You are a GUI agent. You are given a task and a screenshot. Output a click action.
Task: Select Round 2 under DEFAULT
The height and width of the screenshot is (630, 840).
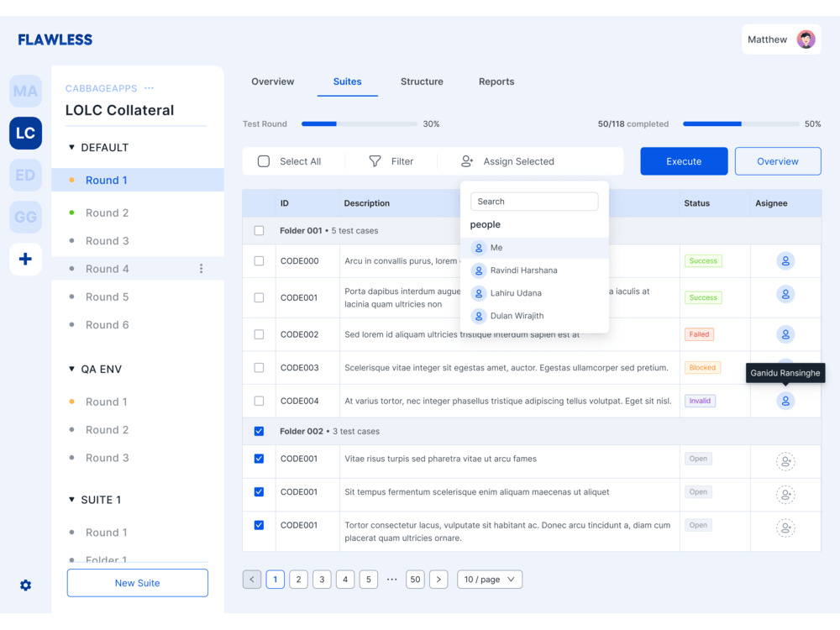(107, 213)
